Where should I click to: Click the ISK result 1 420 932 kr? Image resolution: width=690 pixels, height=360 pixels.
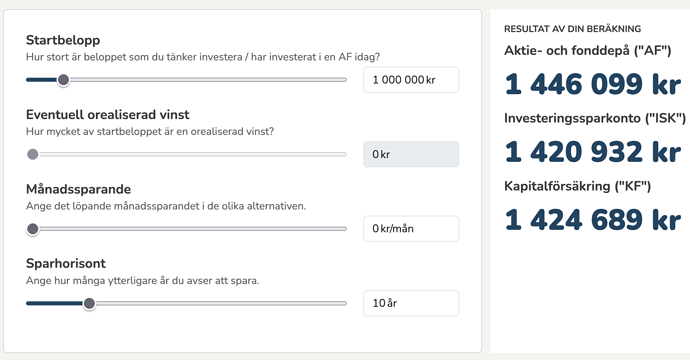point(593,152)
